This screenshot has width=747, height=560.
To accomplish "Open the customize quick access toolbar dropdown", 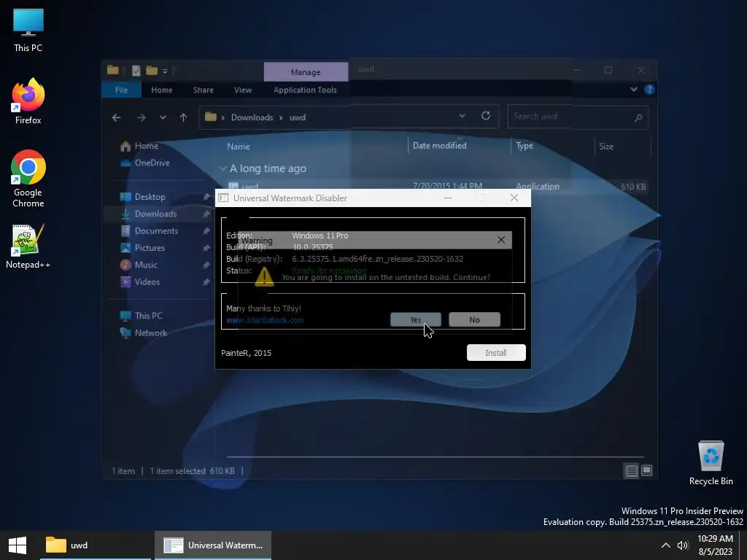I will pyautogui.click(x=165, y=71).
